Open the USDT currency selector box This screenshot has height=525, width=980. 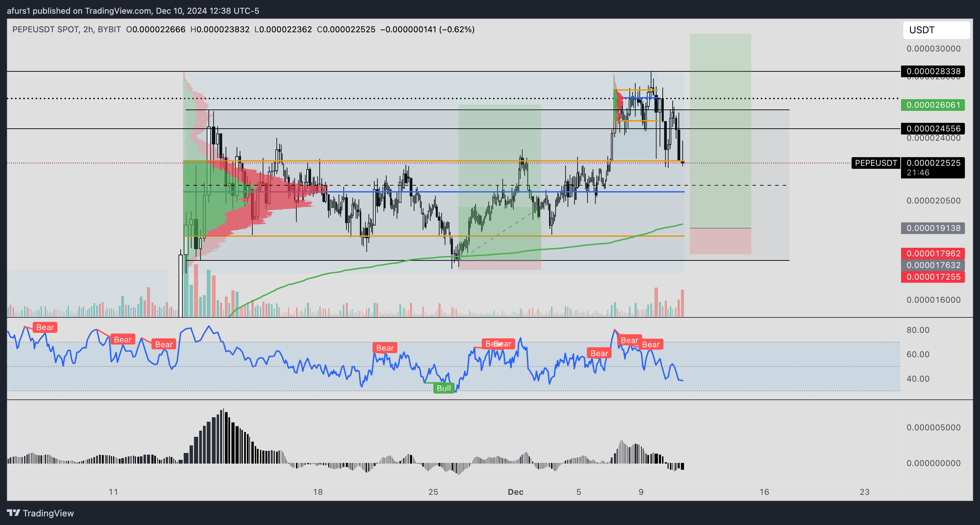(x=936, y=30)
